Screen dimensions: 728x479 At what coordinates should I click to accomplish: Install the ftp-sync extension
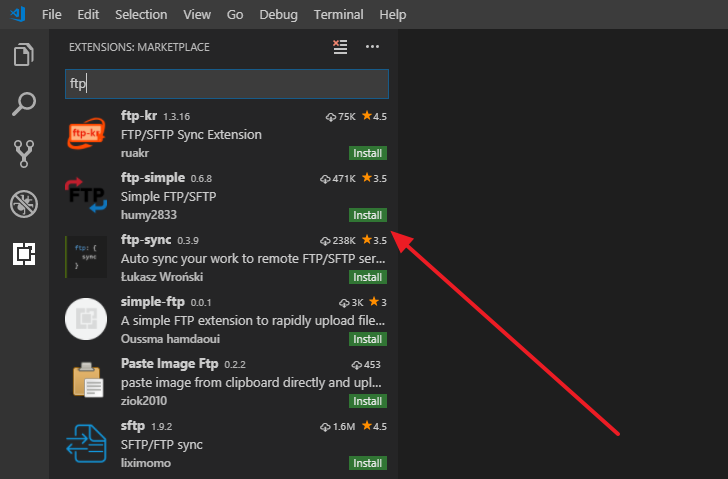coord(368,277)
